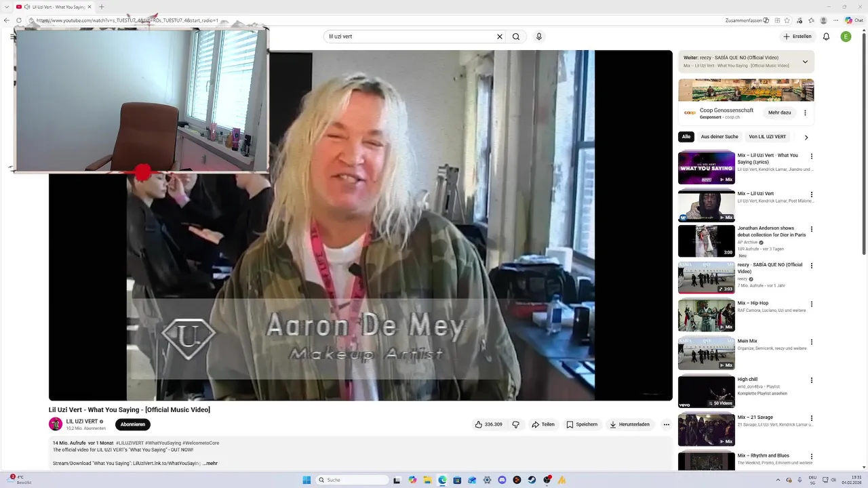Open Edge Settings and more menu
The width and height of the screenshot is (868, 488).
836,20
